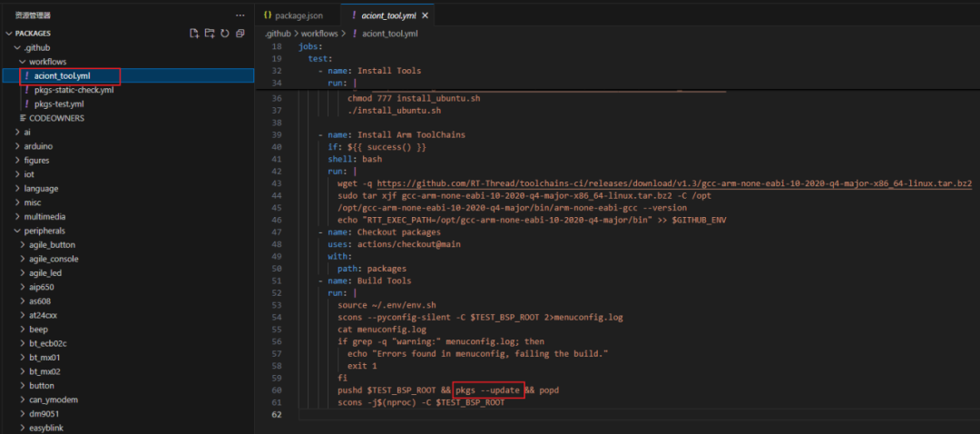The image size is (980, 434).
Task: Click sticky line 'name: Install Tools'
Action: (x=375, y=71)
